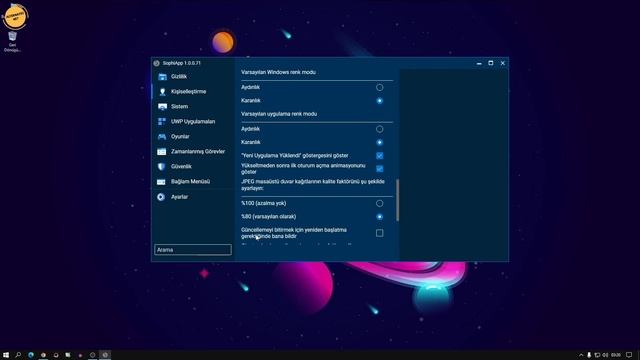The height and width of the screenshot is (360, 640).
Task: Switch to Zamanlanmış Görevler label
Action: (198, 151)
